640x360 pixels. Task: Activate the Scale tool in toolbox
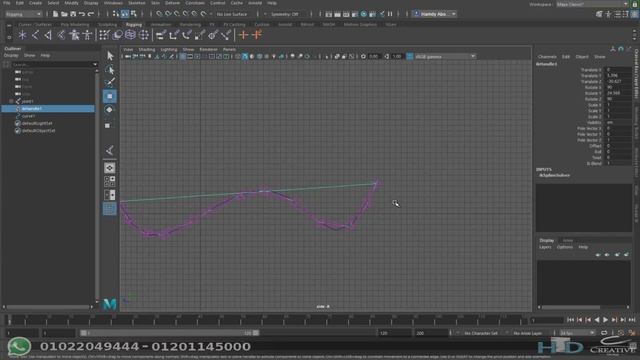tap(108, 126)
